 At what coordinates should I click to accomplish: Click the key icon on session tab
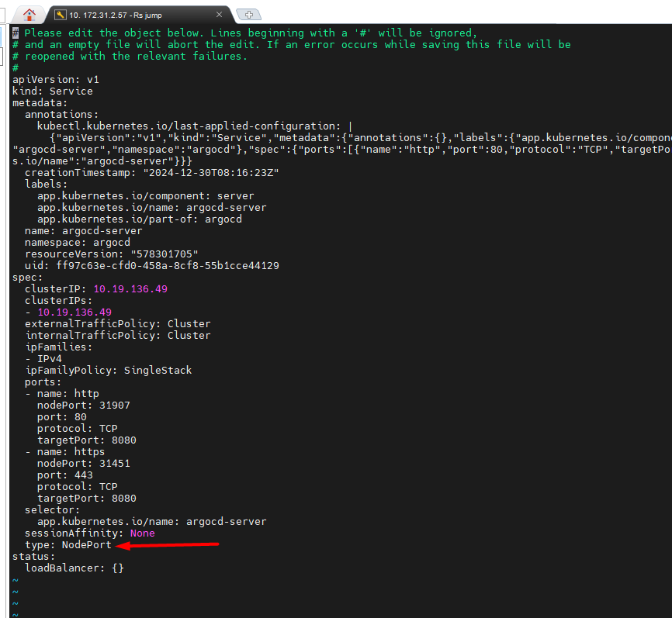click(61, 15)
